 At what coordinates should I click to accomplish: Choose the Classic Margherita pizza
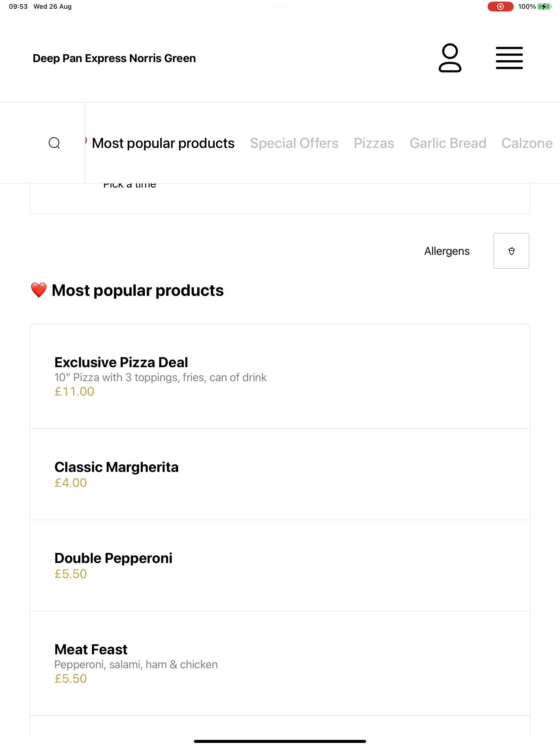click(280, 474)
